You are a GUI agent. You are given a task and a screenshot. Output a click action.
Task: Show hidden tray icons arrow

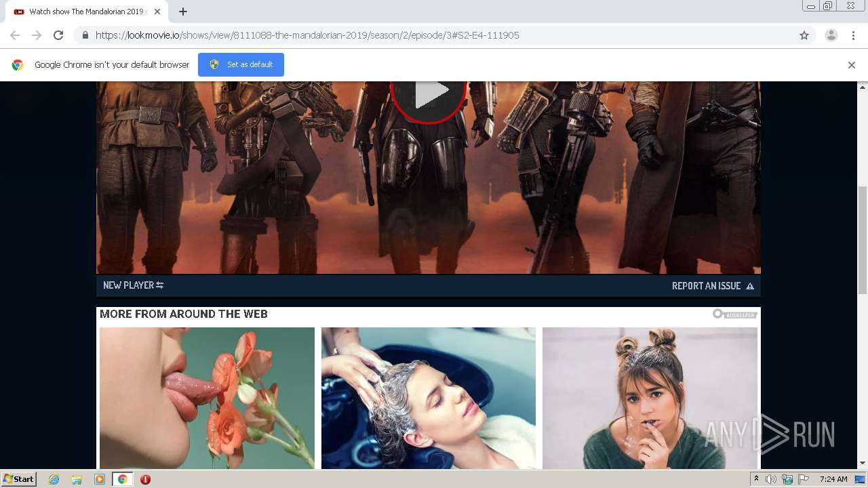[x=756, y=479]
